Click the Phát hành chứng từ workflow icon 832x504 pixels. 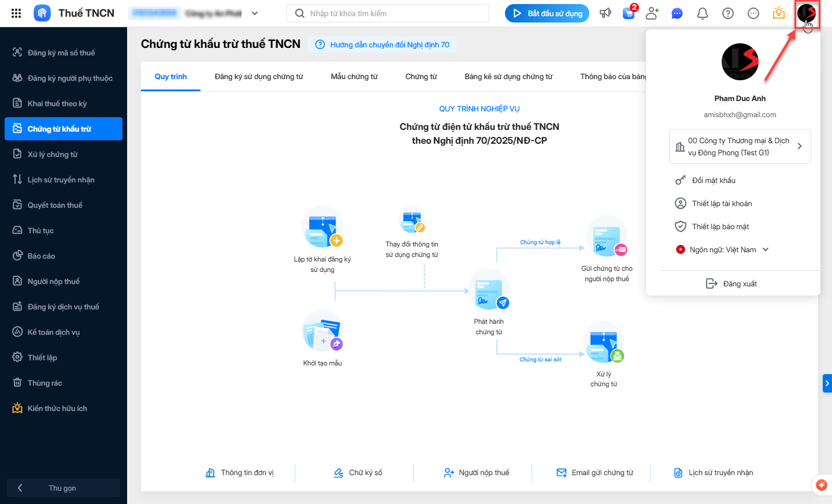click(x=489, y=289)
